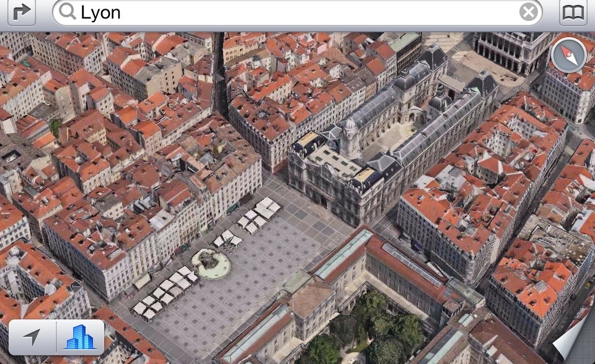The image size is (595, 364).
Task: Tap the directions arrow button
Action: [x=22, y=12]
